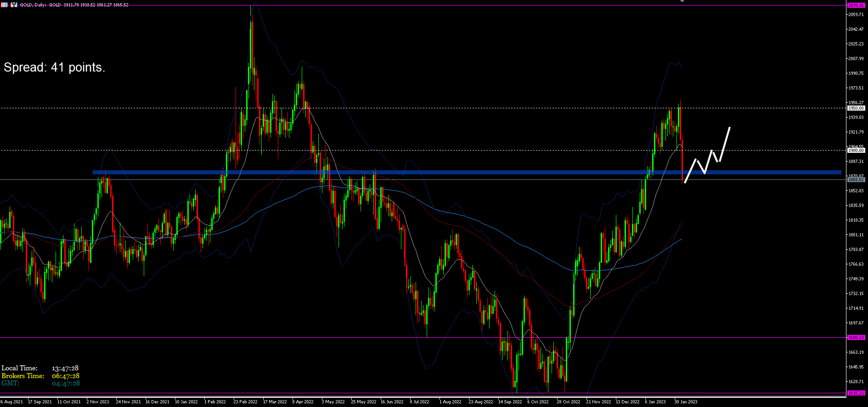Click 1749.39 on the price scale
868x407 pixels.
(856, 279)
